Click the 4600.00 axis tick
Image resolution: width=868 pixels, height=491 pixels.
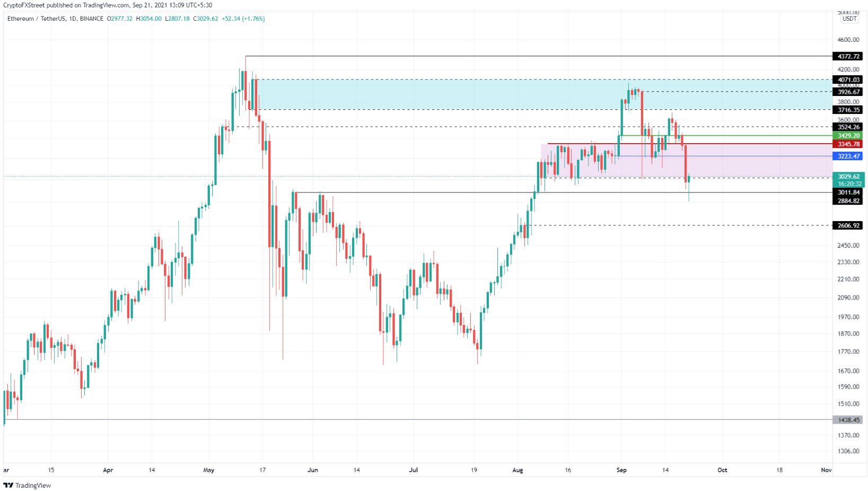coord(848,40)
